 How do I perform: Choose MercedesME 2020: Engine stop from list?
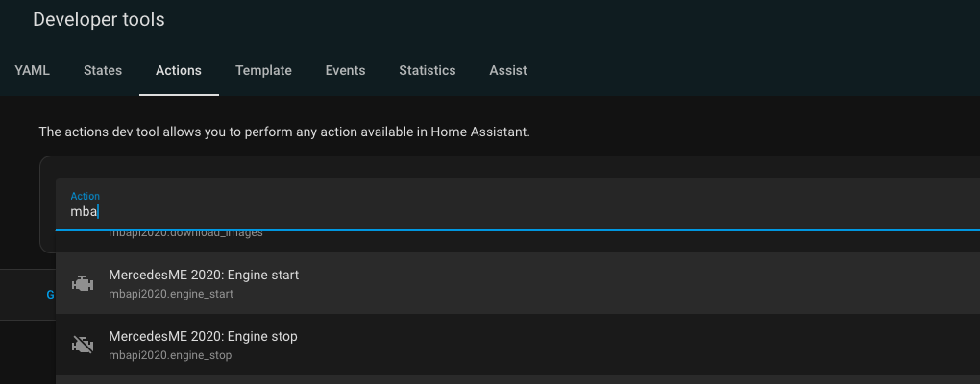203,336
